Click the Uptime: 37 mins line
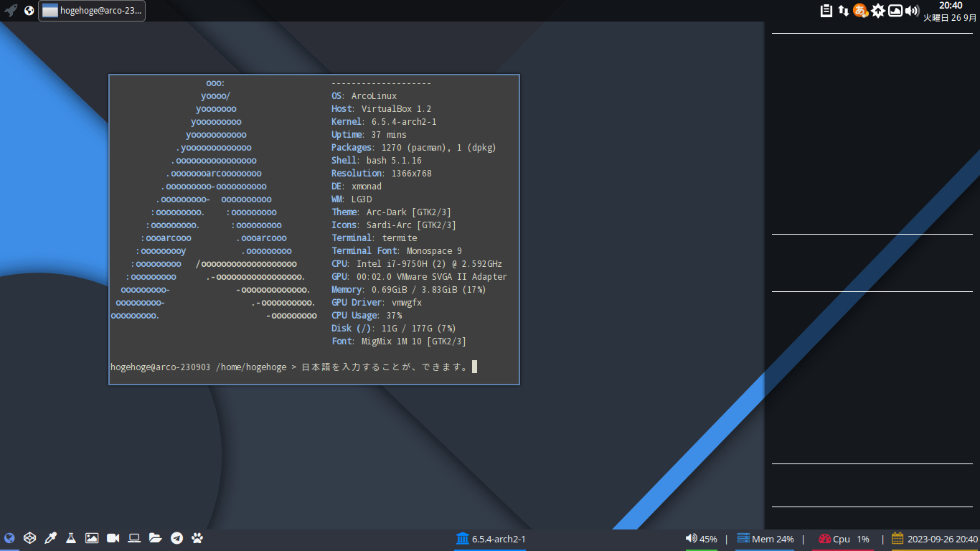 pos(369,135)
